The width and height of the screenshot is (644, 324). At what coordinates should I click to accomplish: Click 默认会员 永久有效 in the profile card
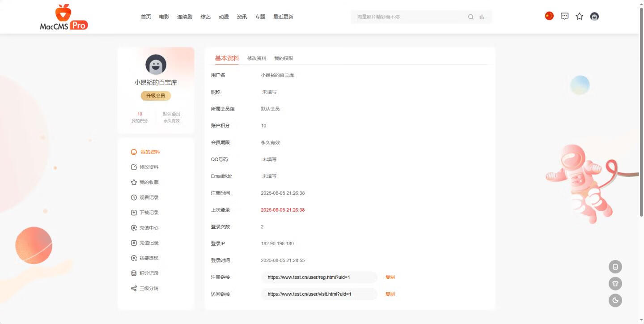pyautogui.click(x=171, y=117)
